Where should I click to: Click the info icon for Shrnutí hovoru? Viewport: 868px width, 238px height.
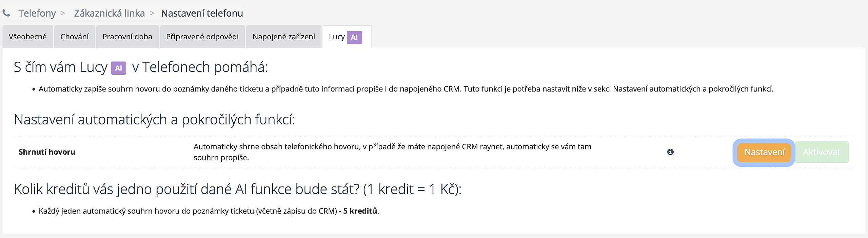670,152
